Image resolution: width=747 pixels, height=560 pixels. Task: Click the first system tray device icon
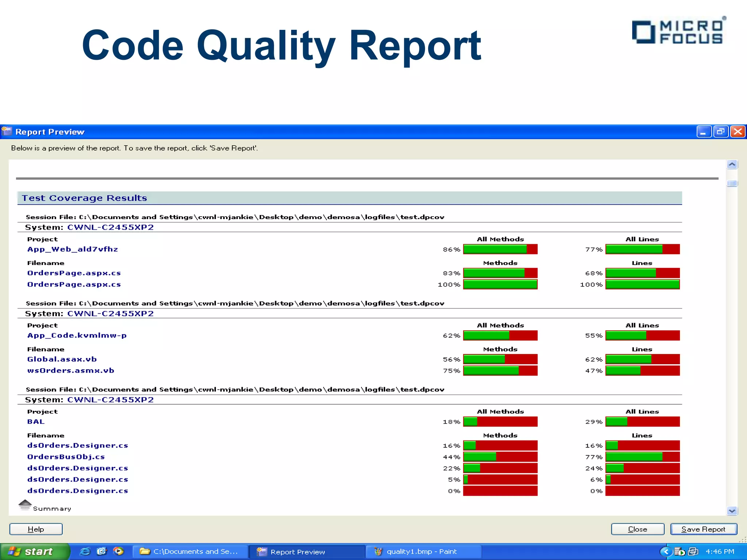pyautogui.click(x=680, y=552)
